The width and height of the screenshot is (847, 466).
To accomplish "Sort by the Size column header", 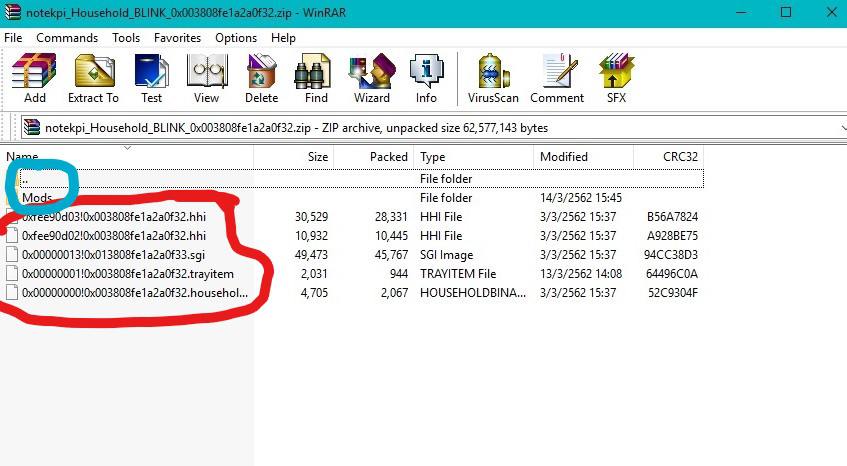I will 294,157.
